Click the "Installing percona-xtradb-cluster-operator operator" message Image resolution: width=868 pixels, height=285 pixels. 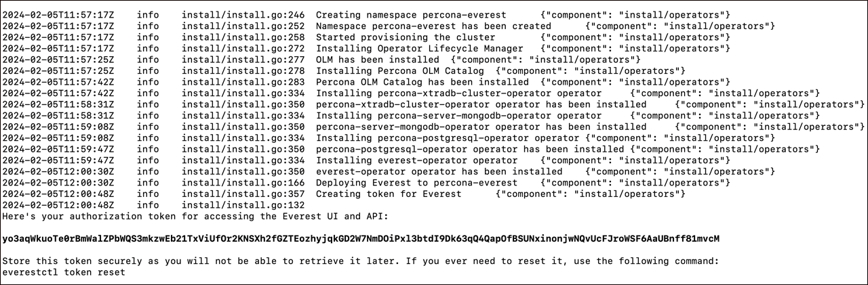[x=458, y=93]
